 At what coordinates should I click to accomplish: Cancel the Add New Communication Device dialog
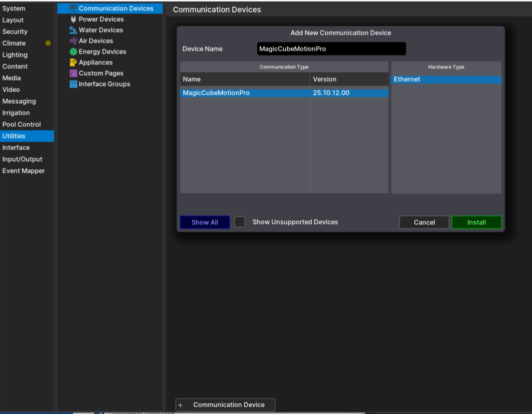424,222
